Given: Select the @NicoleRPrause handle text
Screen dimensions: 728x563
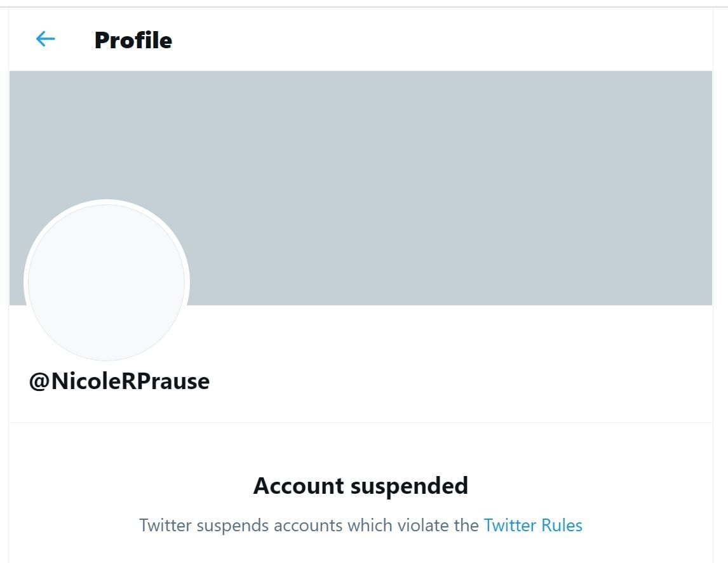Looking at the screenshot, I should click(x=119, y=381).
